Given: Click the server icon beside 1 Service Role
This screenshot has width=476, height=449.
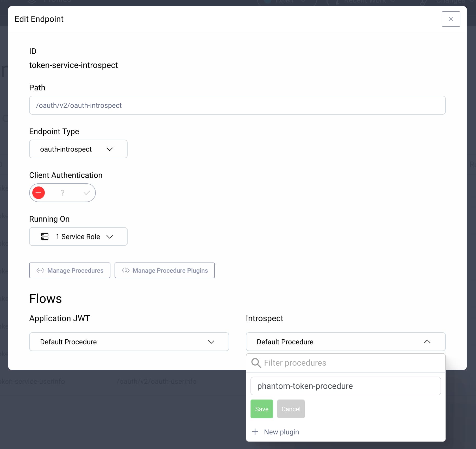Looking at the screenshot, I should click(45, 236).
